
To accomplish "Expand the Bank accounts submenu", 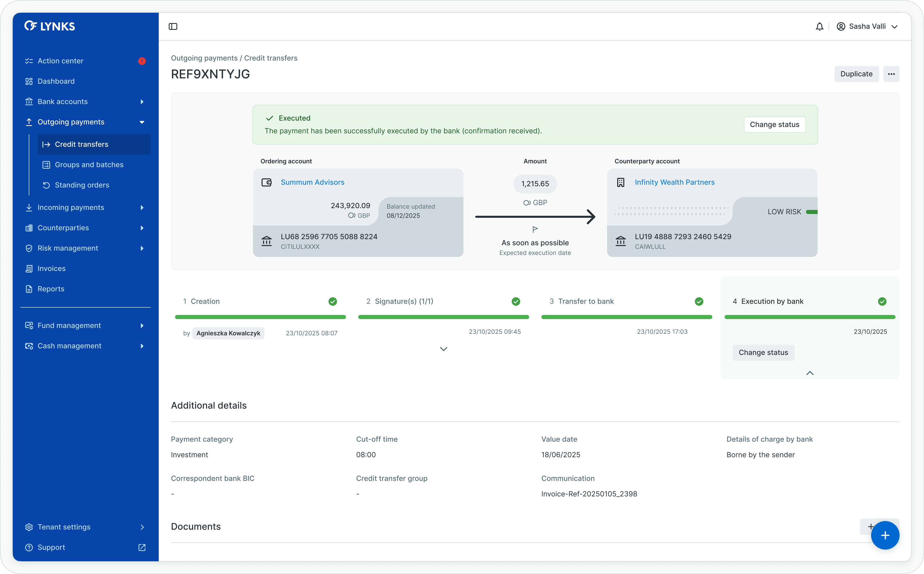I will (142, 102).
